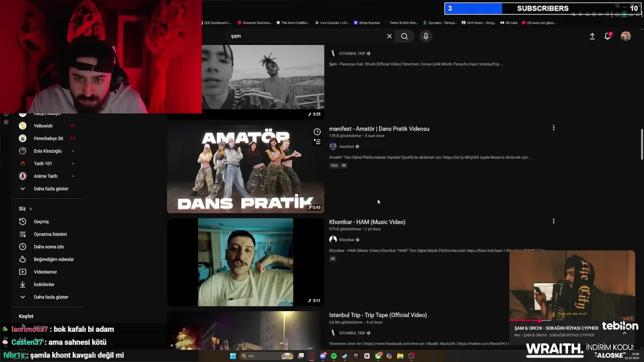Open title "manifest - Amatör | Dans Pratik Videosu"
The height and width of the screenshot is (362, 644).
(x=379, y=129)
